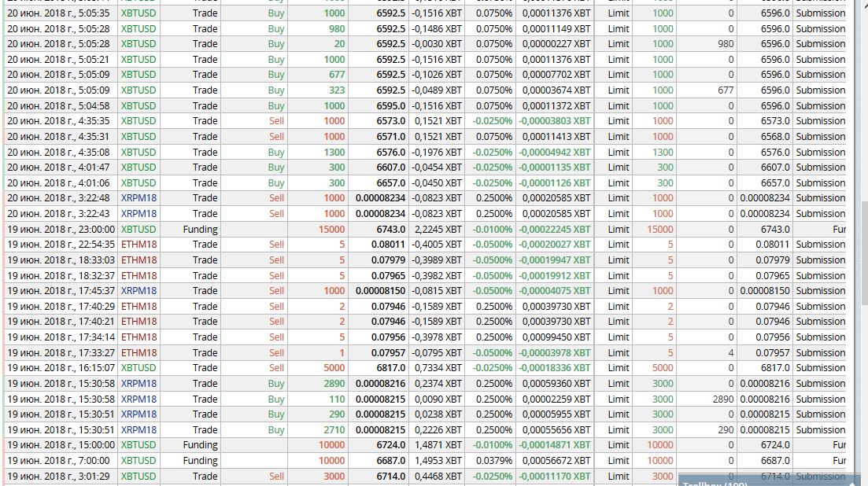Click the green fee -0,00018336 XBT
This screenshot has height=486, width=868.
tap(555, 368)
